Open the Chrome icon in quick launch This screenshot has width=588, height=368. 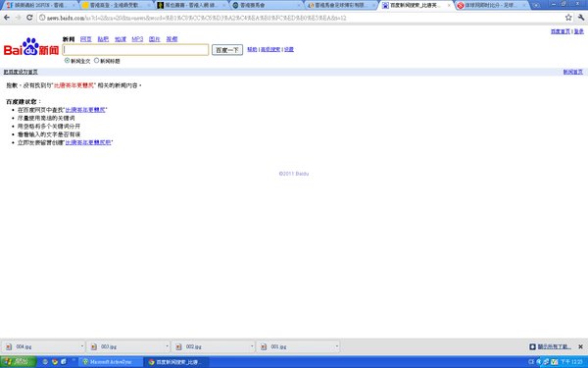coord(55,362)
